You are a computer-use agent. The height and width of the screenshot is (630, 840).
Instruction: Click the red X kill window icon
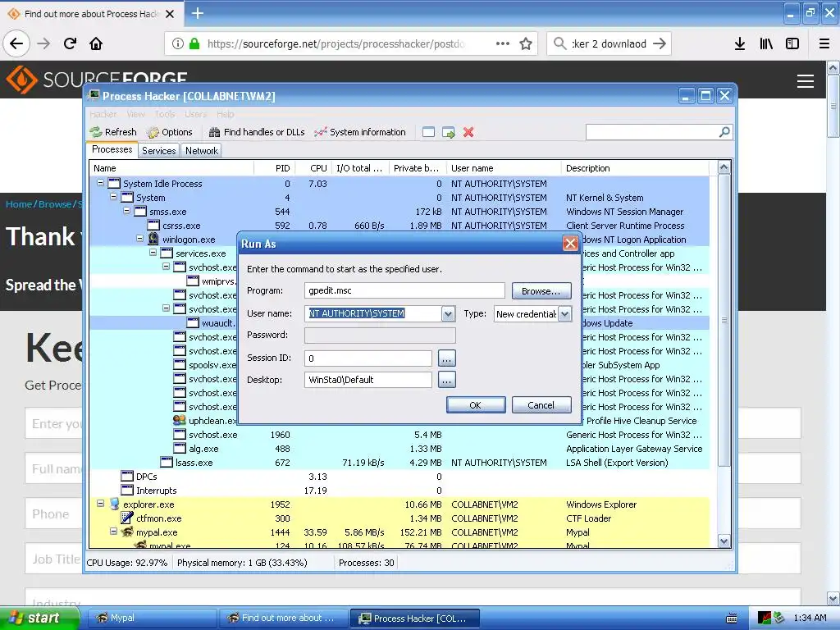(468, 132)
